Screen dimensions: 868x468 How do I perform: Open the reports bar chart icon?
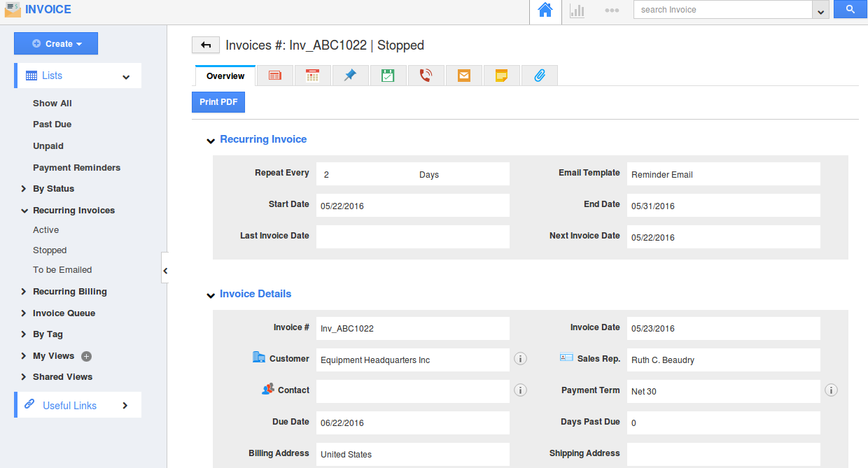coord(577,10)
